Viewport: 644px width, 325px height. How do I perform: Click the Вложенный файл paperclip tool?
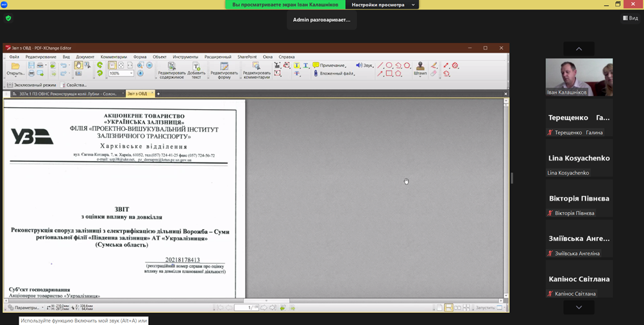(x=333, y=73)
